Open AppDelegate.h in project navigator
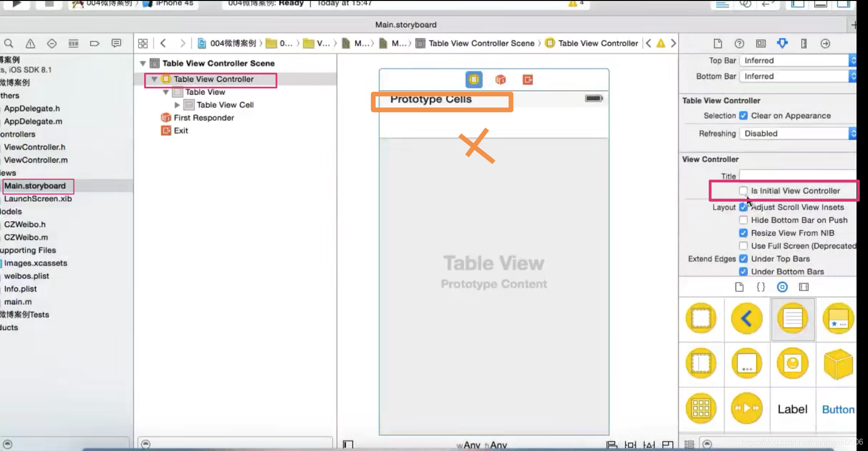 32,108
